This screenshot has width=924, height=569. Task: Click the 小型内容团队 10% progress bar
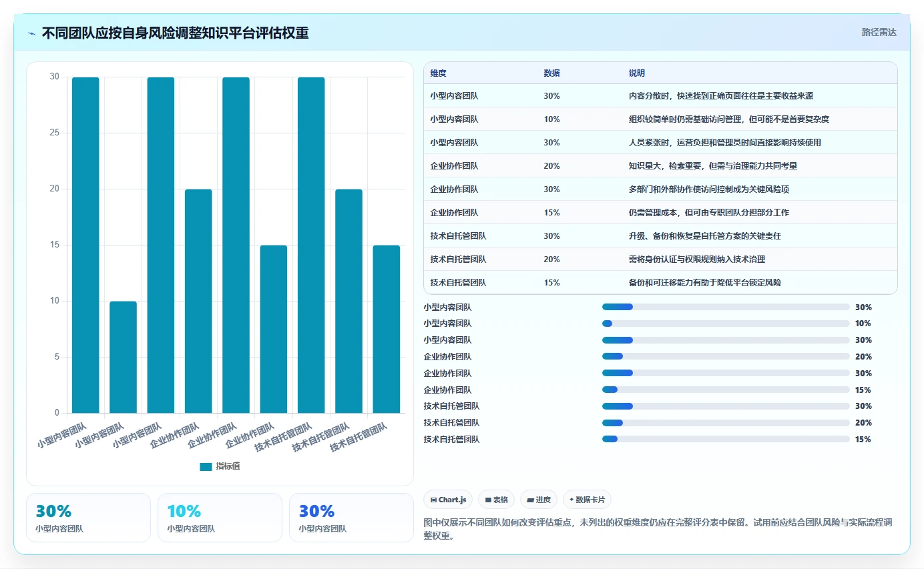tap(726, 324)
